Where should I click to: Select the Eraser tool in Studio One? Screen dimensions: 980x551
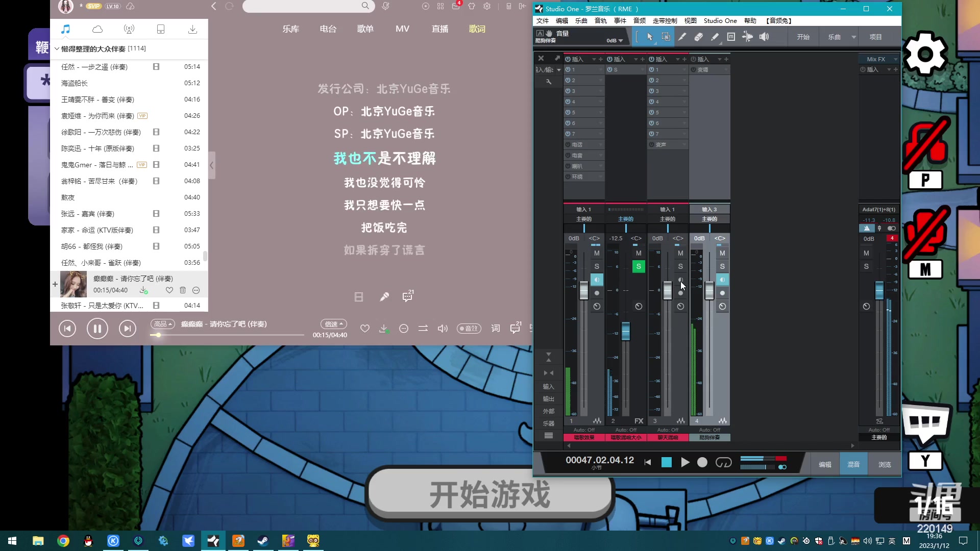click(x=698, y=37)
